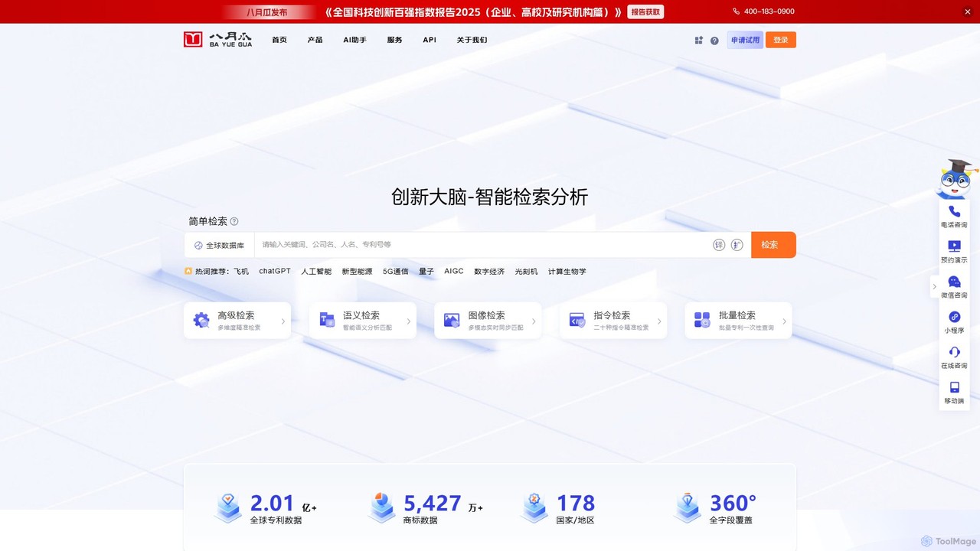Image resolution: width=980 pixels, height=551 pixels.
Task: Click the expand 扩 icon in search box
Action: (737, 245)
